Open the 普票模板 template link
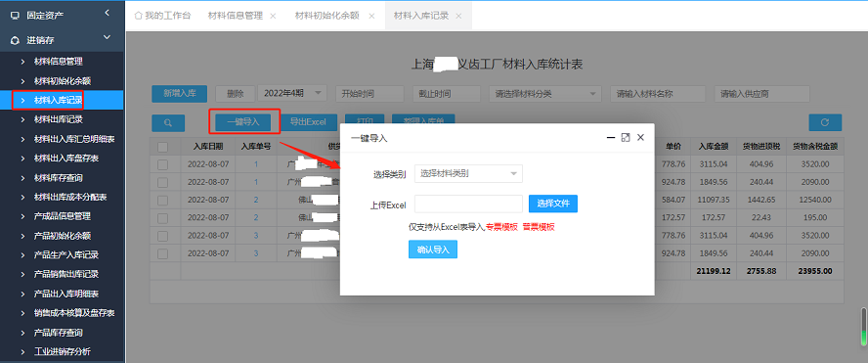The height and width of the screenshot is (363, 868). coord(539,227)
